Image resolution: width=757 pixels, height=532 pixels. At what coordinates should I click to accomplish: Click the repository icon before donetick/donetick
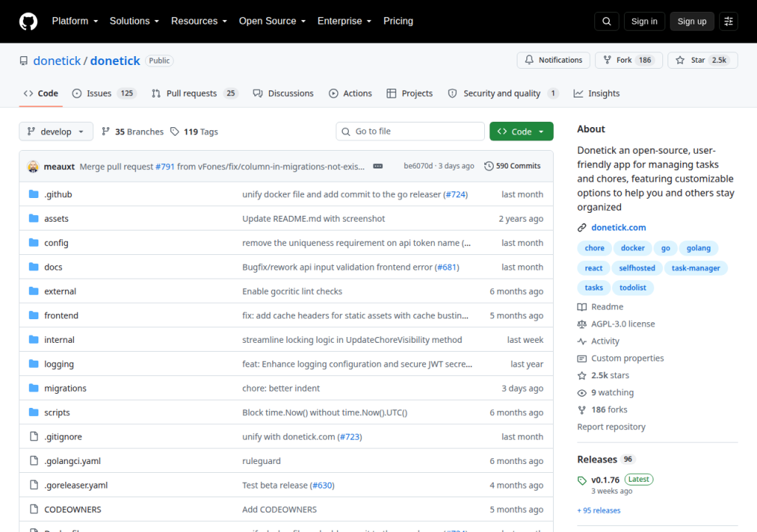24,61
